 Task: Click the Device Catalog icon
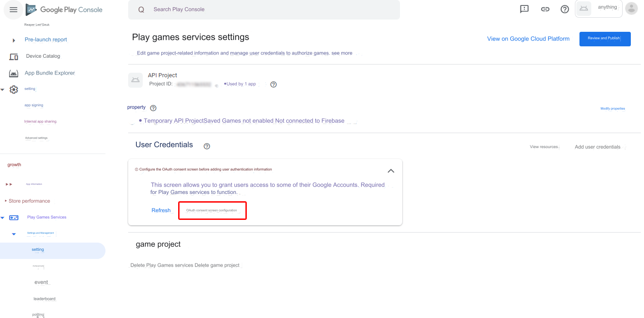coord(14,57)
